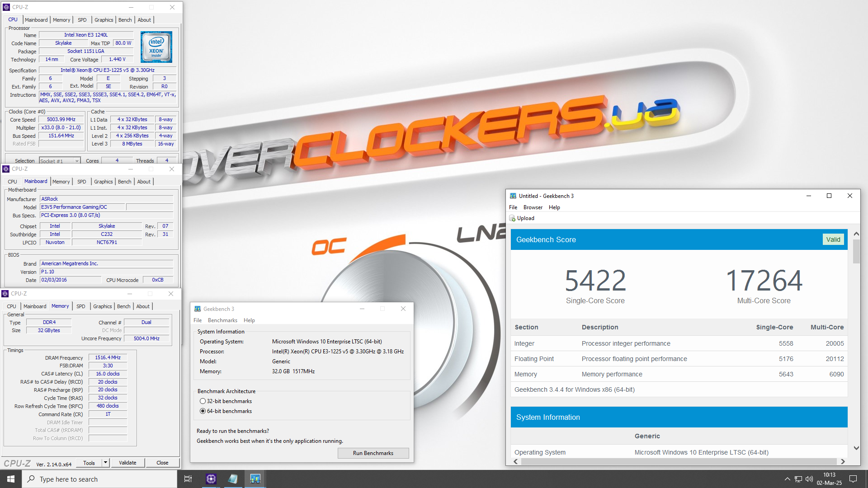Open File menu in small Geekbench window
The image size is (868, 488).
click(x=198, y=320)
